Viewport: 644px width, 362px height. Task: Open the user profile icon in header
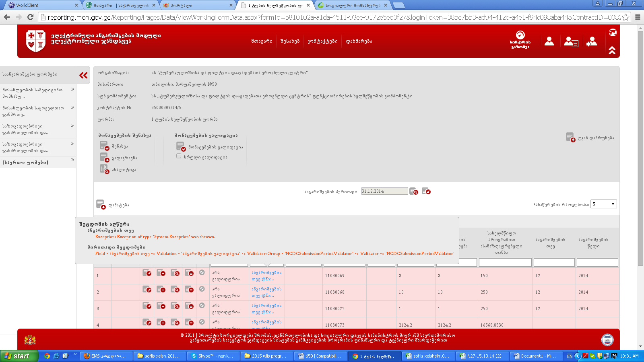549,41
